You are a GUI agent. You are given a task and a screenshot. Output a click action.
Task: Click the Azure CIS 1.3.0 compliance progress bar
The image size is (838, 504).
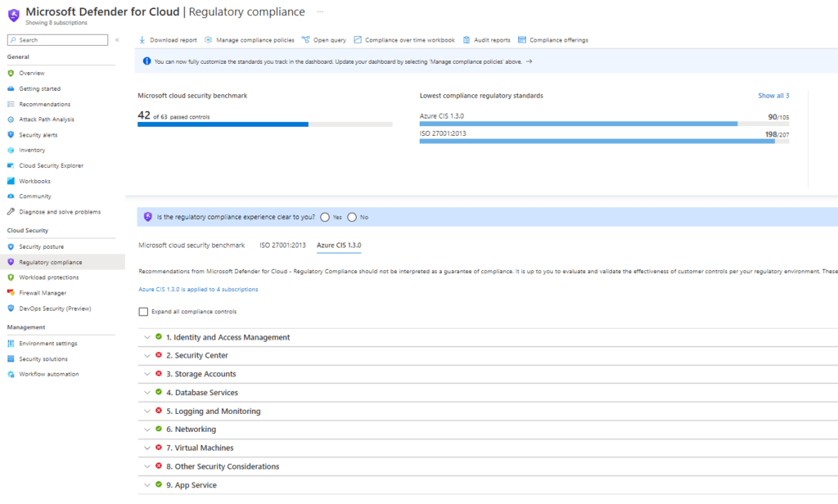605,124
